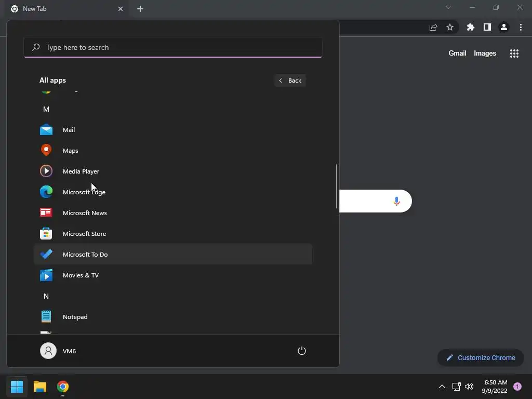This screenshot has width=532, height=399.
Task: Open the Images link
Action: (x=485, y=54)
